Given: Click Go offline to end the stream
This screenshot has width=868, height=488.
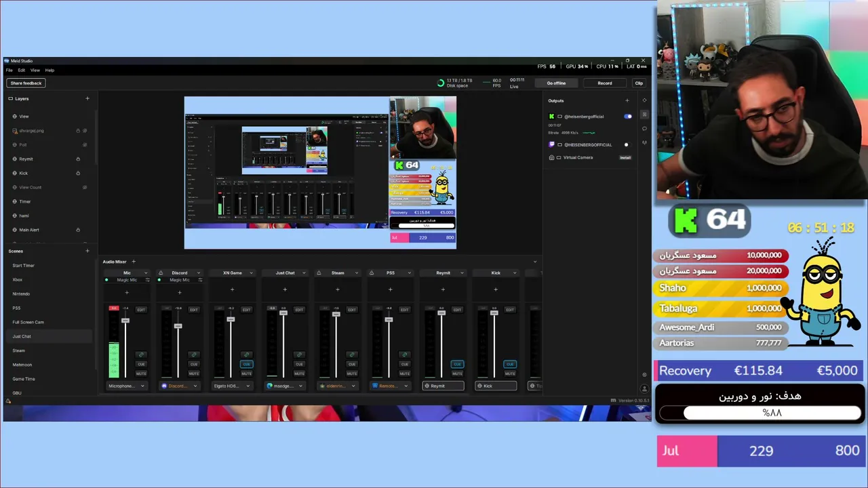Looking at the screenshot, I should pyautogui.click(x=556, y=83).
